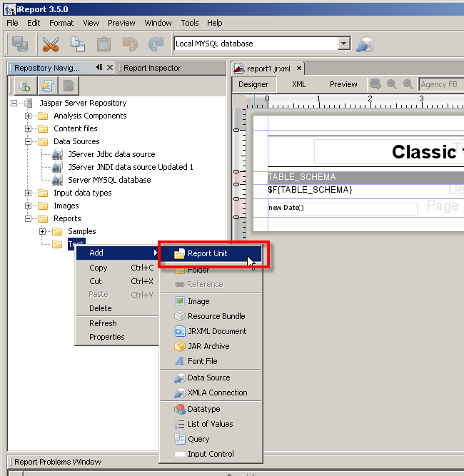Image resolution: width=464 pixels, height=476 pixels.
Task: Click the Agency FB font field
Action: click(x=441, y=84)
